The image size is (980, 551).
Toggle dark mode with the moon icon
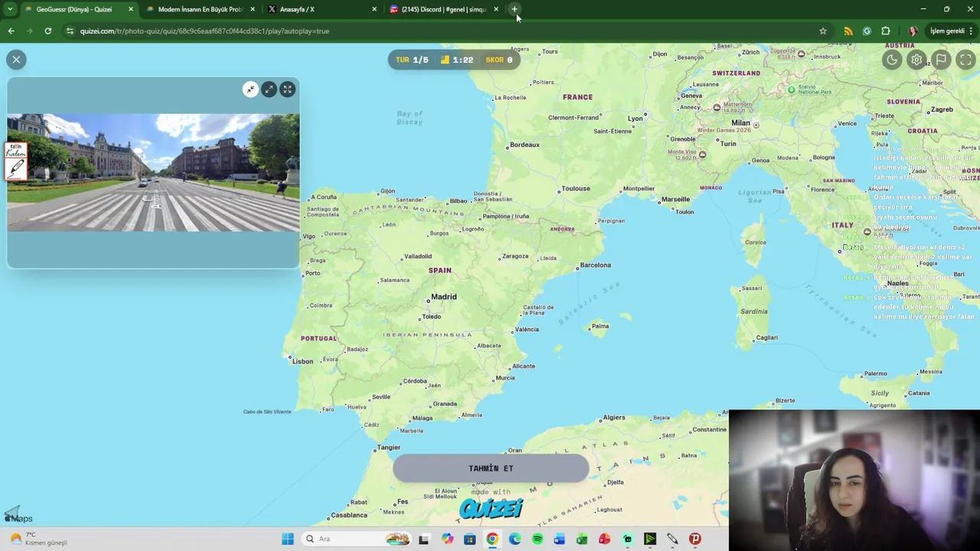tap(892, 60)
